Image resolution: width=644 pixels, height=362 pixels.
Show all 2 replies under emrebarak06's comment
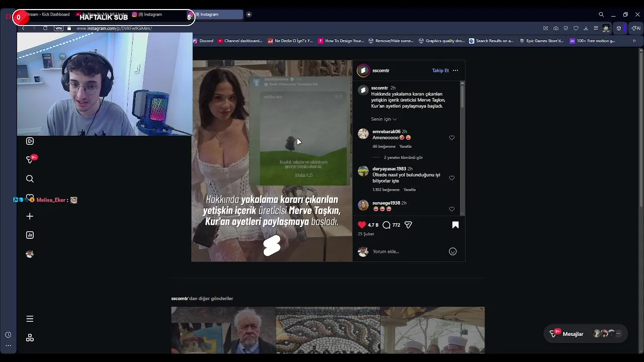[403, 157]
